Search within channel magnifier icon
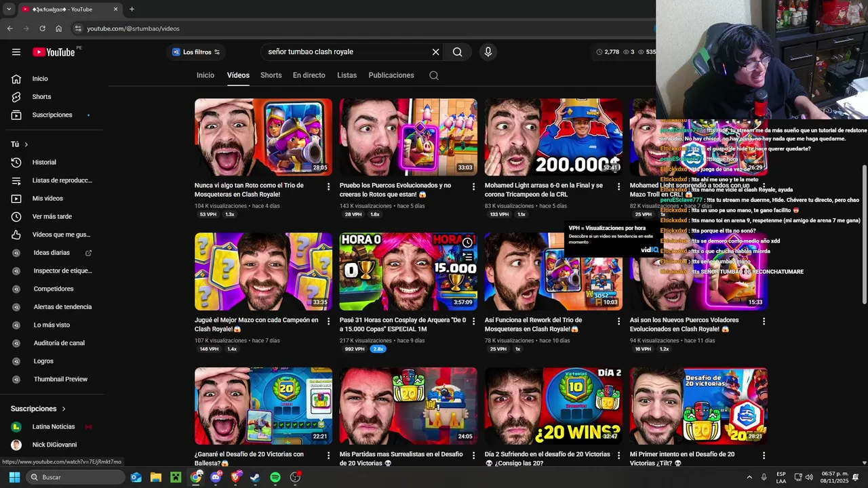The width and height of the screenshot is (868, 488). point(434,76)
